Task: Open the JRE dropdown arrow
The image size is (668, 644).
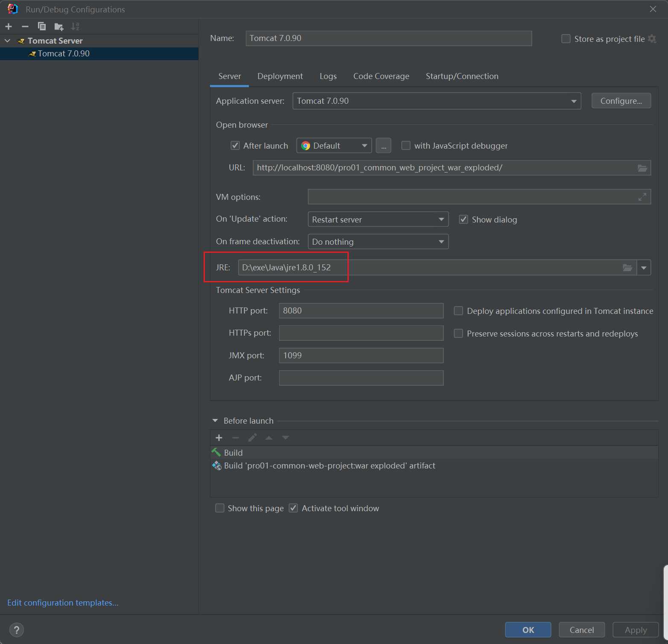Action: pyautogui.click(x=644, y=268)
